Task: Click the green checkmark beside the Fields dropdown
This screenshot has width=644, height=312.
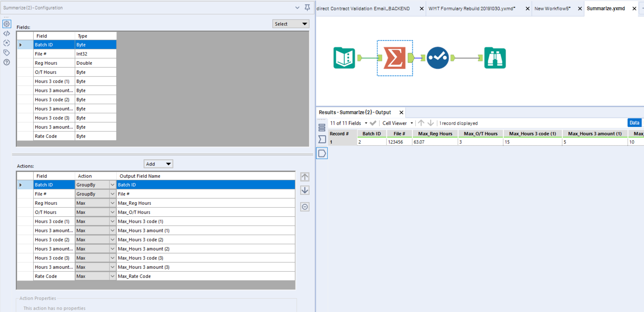Action: tap(373, 123)
